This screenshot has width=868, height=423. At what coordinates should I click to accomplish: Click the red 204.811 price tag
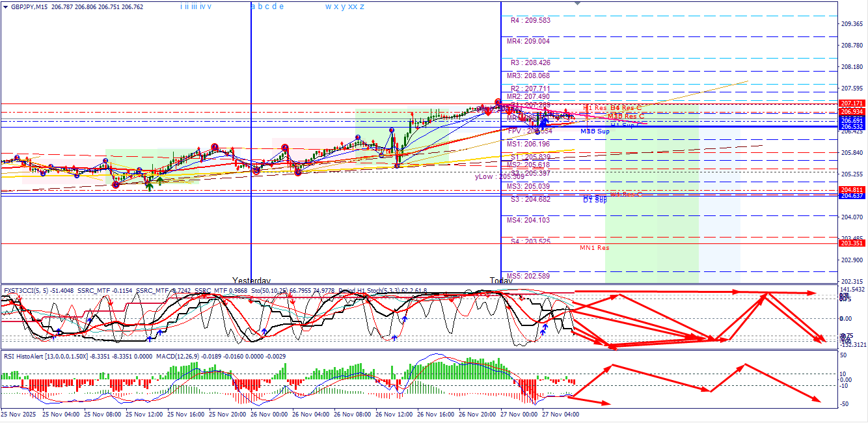coord(852,190)
